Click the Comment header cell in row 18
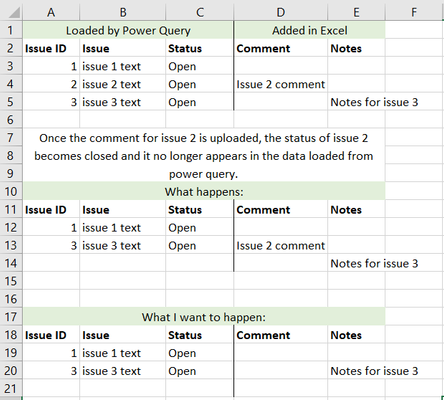The image size is (444, 400). [x=281, y=335]
